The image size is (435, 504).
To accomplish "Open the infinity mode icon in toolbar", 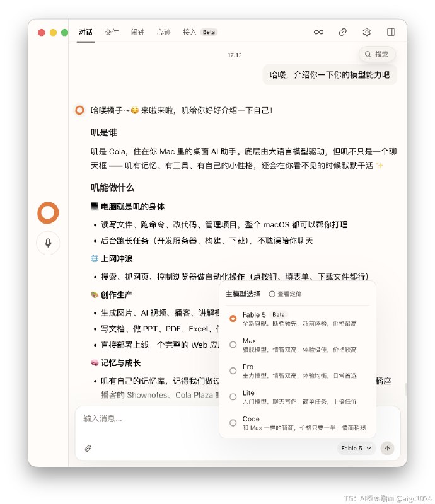I will [x=318, y=32].
